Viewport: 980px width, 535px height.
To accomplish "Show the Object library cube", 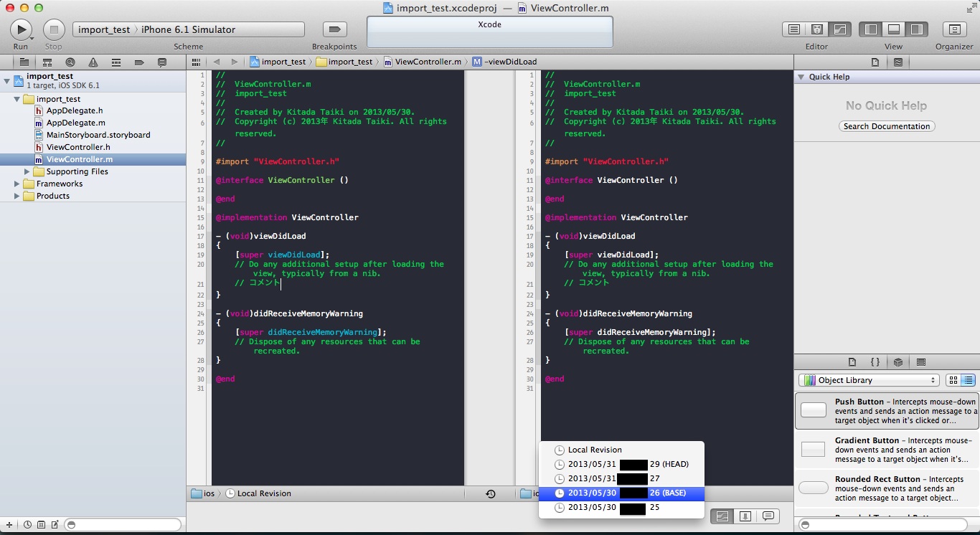I will point(898,362).
